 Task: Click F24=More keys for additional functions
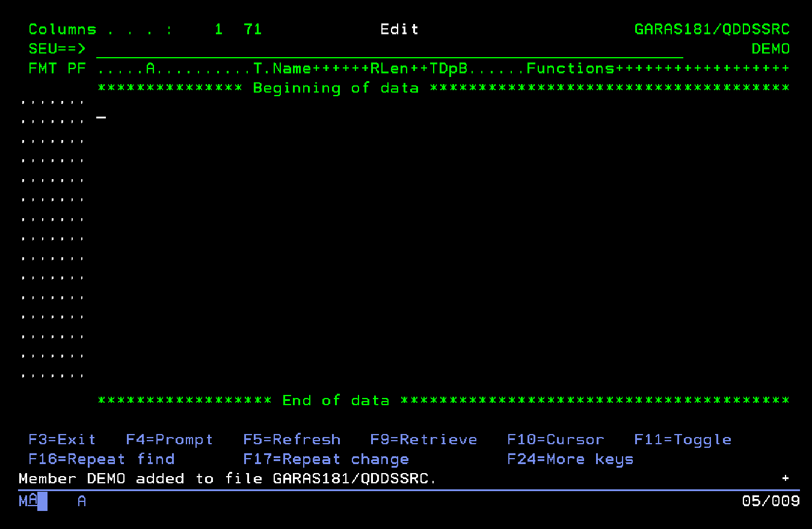tap(570, 459)
